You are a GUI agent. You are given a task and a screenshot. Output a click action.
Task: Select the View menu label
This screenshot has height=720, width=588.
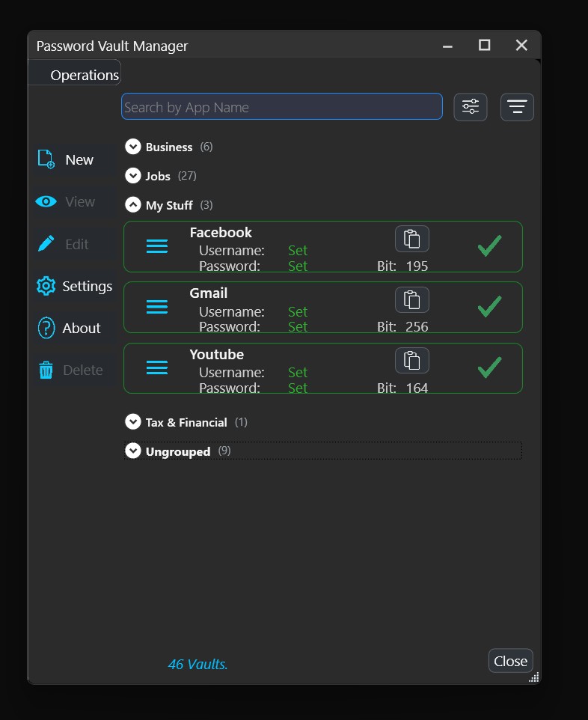point(80,201)
